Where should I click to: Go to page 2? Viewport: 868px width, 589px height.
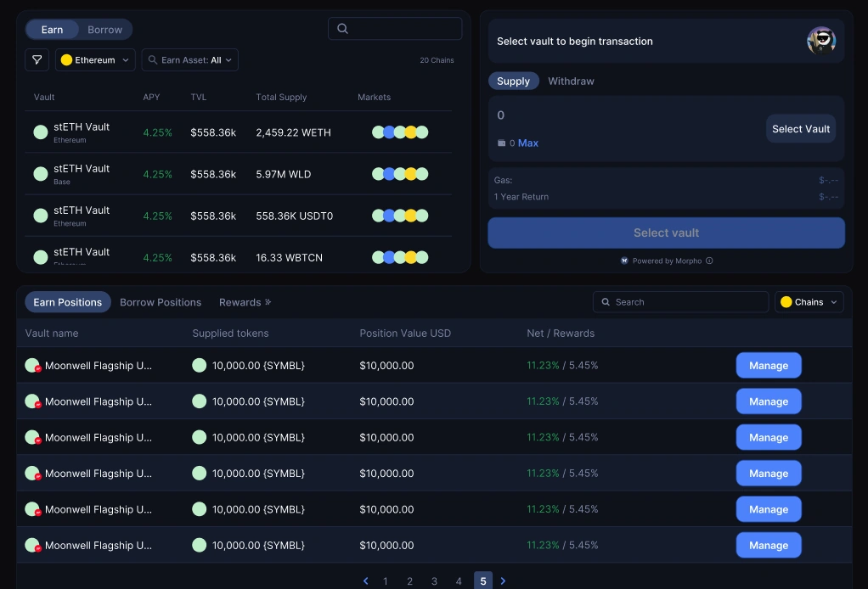pyautogui.click(x=409, y=581)
